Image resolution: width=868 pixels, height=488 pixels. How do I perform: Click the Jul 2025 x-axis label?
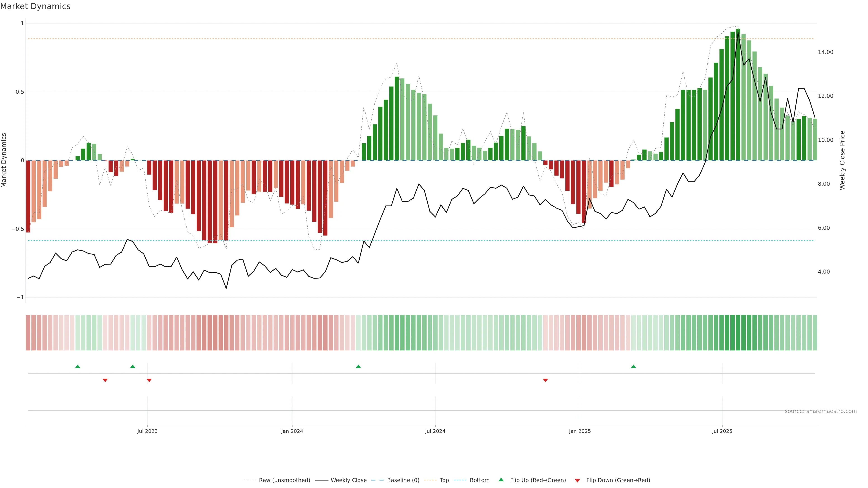click(722, 431)
